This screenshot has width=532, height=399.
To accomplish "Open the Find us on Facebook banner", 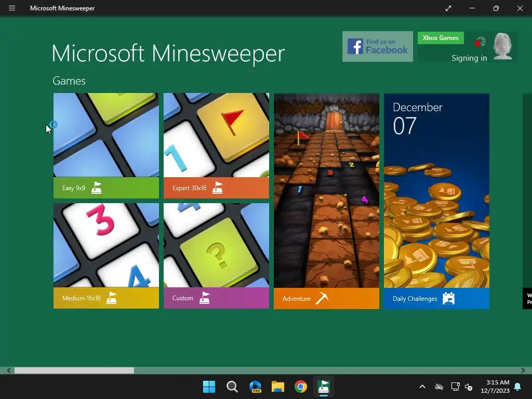I will click(x=378, y=46).
